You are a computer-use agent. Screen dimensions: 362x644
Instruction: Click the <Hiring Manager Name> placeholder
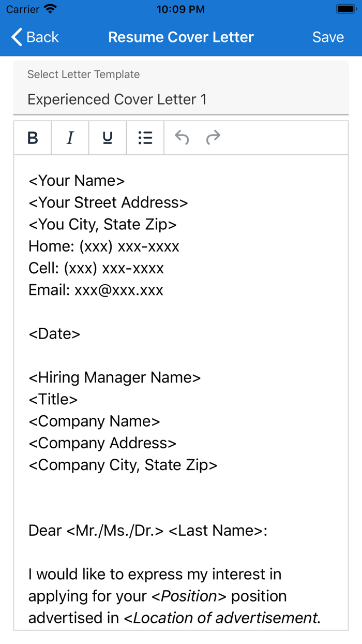115,377
